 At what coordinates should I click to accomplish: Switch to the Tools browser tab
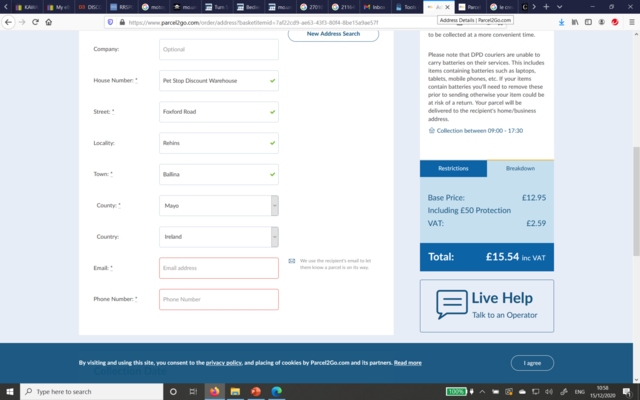point(407,7)
